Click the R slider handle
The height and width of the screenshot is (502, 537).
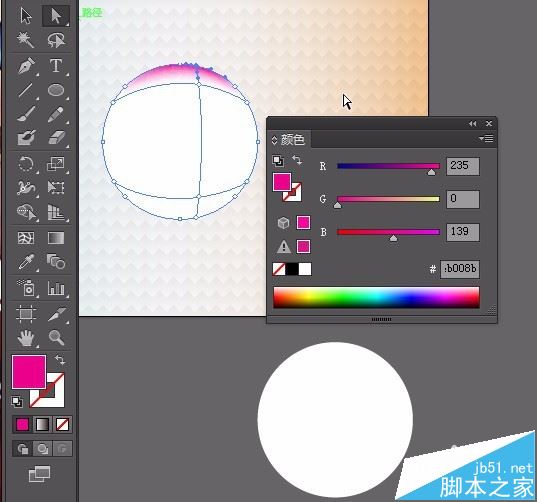click(x=432, y=172)
